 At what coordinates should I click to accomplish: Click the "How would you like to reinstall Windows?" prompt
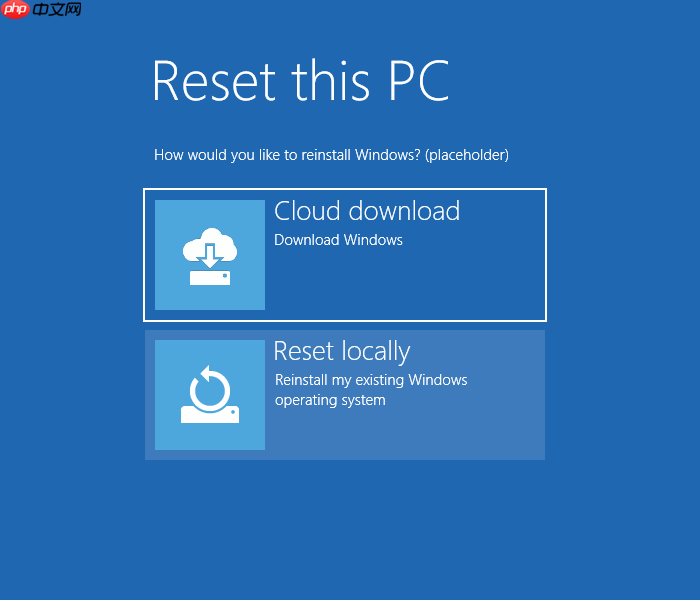click(287, 155)
